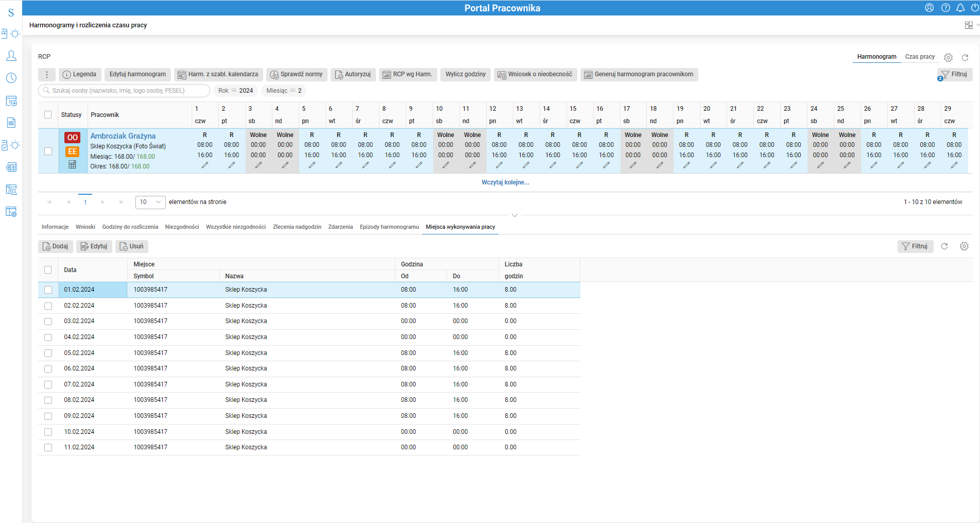Open the clock icon in left sidebar
This screenshot has width=980, height=523.
[11, 78]
